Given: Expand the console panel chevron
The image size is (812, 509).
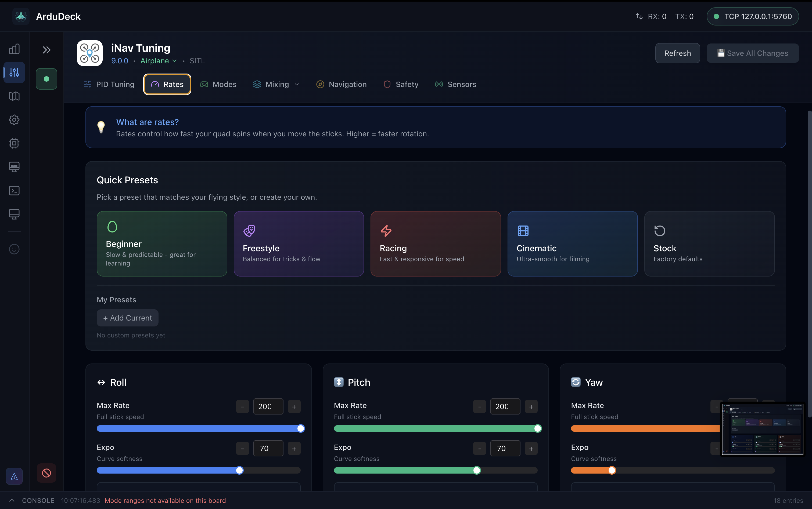Looking at the screenshot, I should click(x=12, y=500).
